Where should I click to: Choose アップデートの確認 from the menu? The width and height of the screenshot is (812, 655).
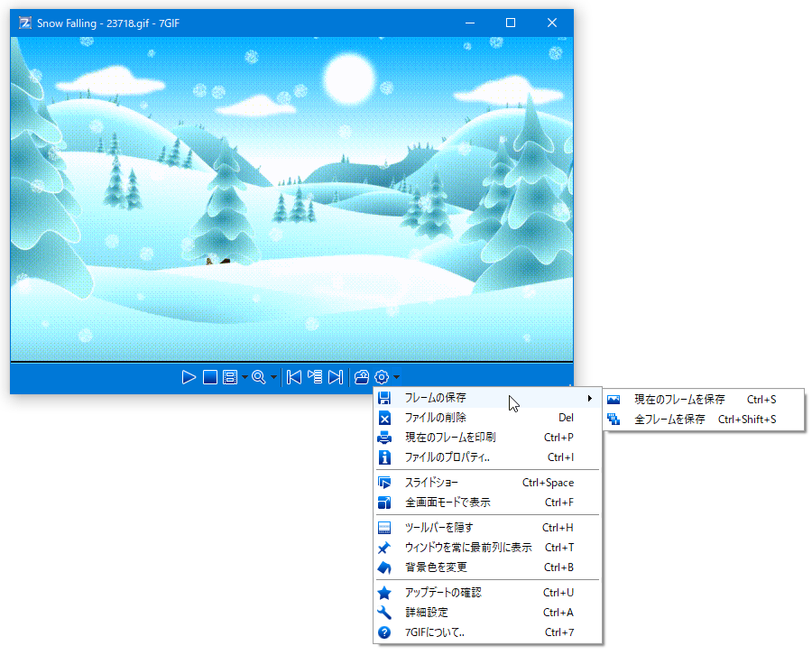tap(487, 593)
